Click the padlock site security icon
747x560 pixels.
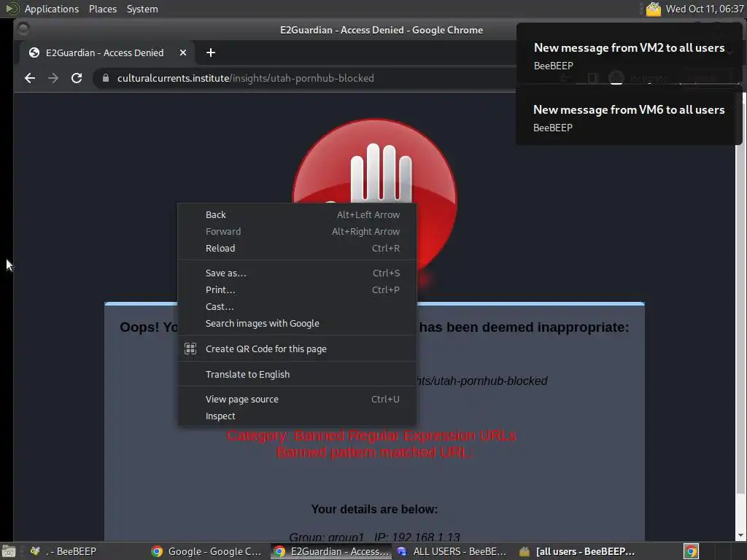click(106, 78)
